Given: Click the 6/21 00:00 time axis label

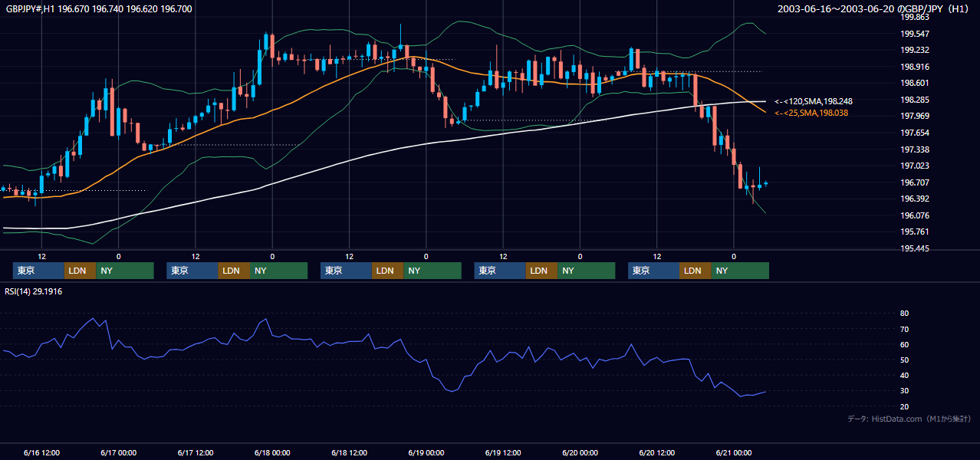Looking at the screenshot, I should 734,453.
